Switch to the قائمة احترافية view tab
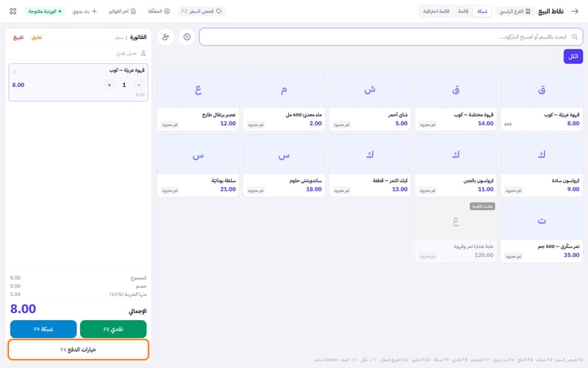Viewport: 588px width, 368px height. click(436, 11)
